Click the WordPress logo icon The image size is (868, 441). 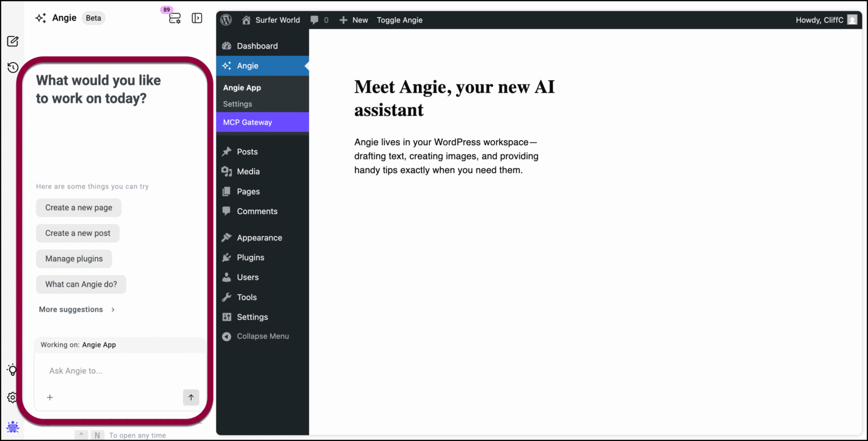226,20
